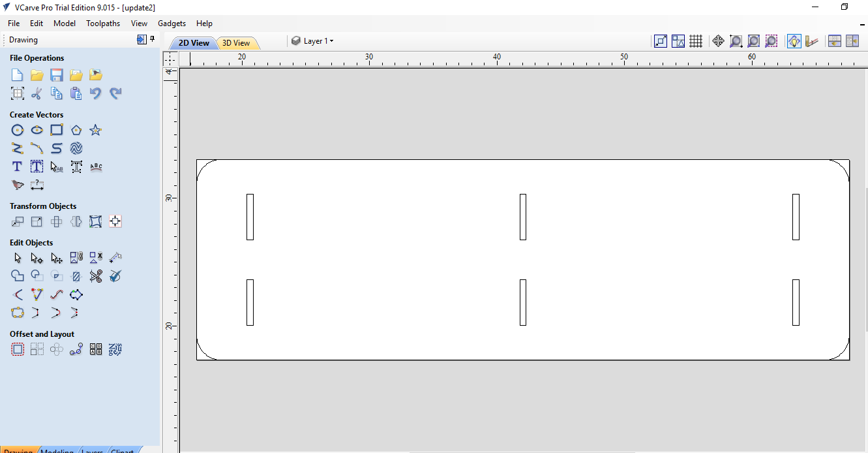Open the Trace Bitmap bird tool
This screenshot has height=453, width=868.
[18, 185]
